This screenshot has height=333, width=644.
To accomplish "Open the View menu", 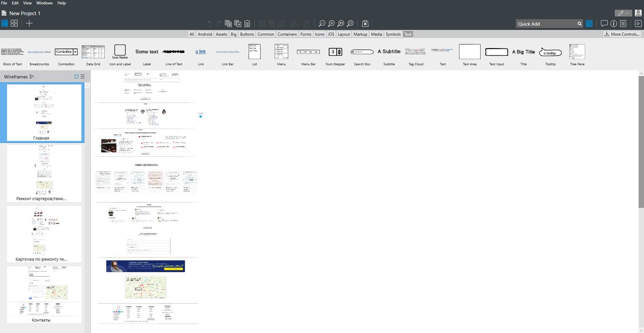I will [x=28, y=3].
